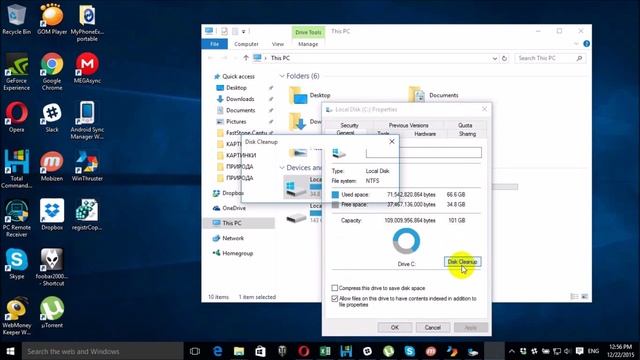640x360 pixels.
Task: Open the Desktop folder in This PC
Action: tap(309, 95)
